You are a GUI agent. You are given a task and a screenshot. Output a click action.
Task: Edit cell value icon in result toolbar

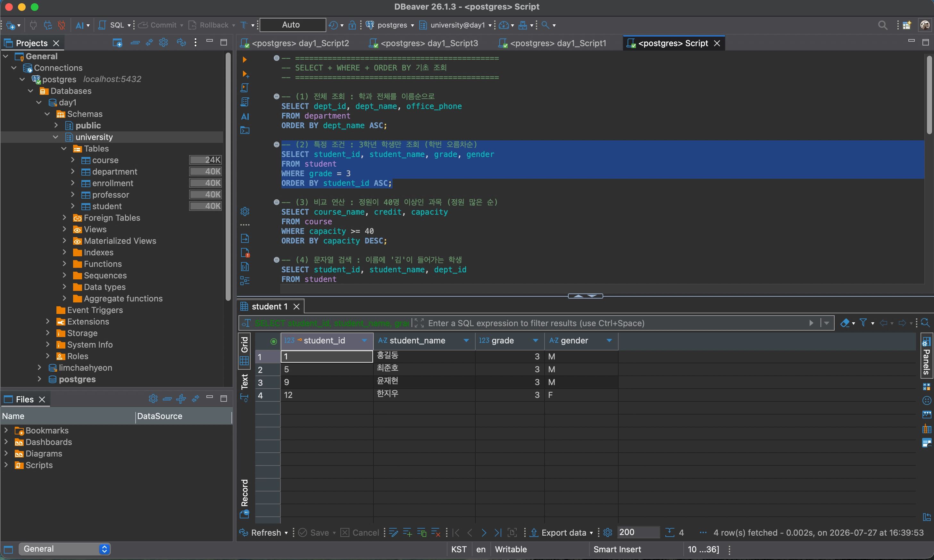coord(393,532)
